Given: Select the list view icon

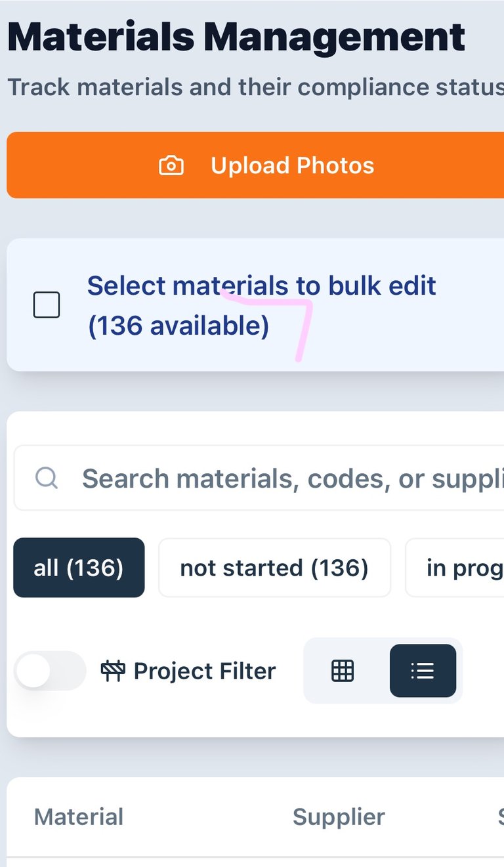Looking at the screenshot, I should click(x=423, y=671).
